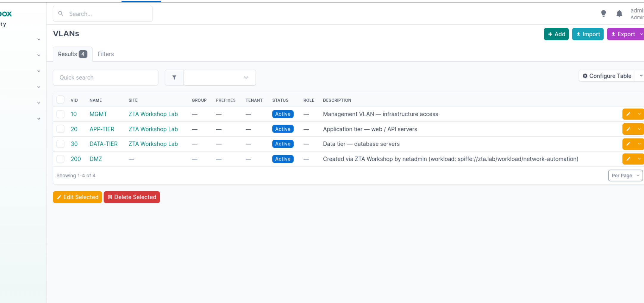
Task: Expand the first sidebar menu chevron
Action: (39, 39)
